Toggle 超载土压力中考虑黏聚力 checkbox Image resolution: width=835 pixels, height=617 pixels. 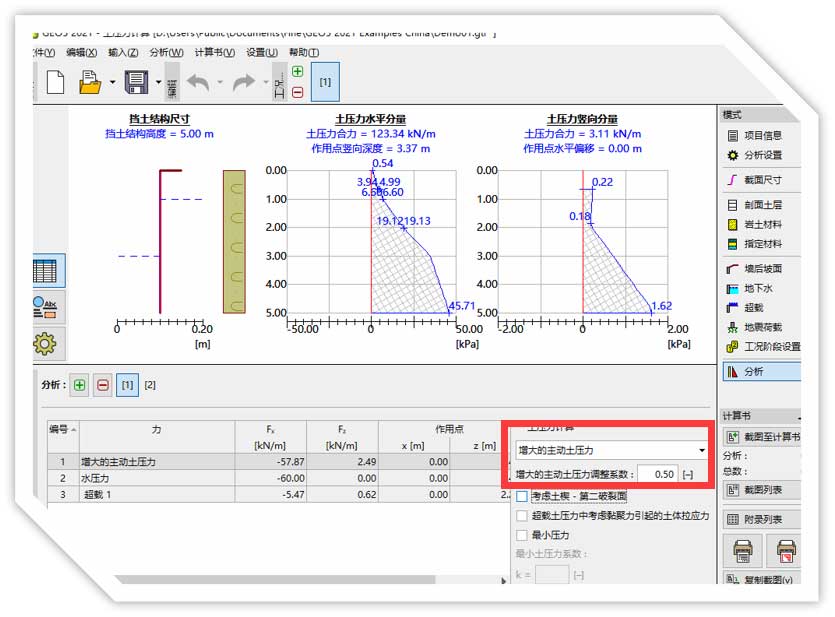click(x=522, y=516)
